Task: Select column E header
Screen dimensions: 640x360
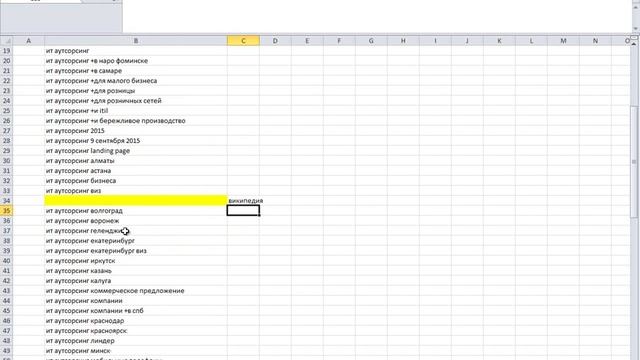Action: [x=307, y=41]
